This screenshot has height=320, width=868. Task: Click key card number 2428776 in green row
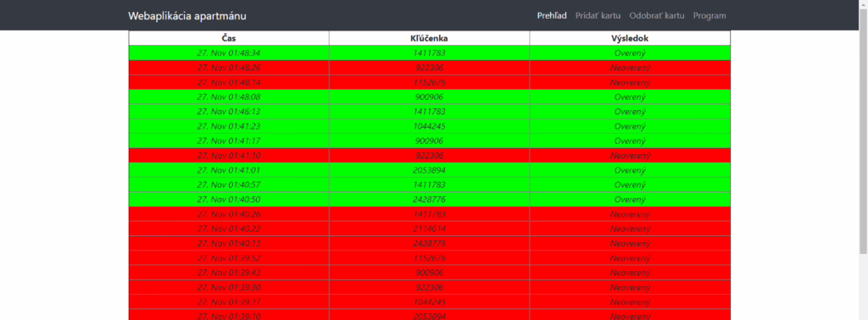click(429, 200)
